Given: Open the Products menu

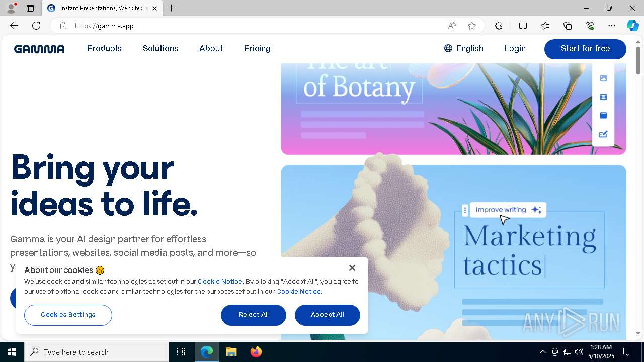Looking at the screenshot, I should point(104,48).
